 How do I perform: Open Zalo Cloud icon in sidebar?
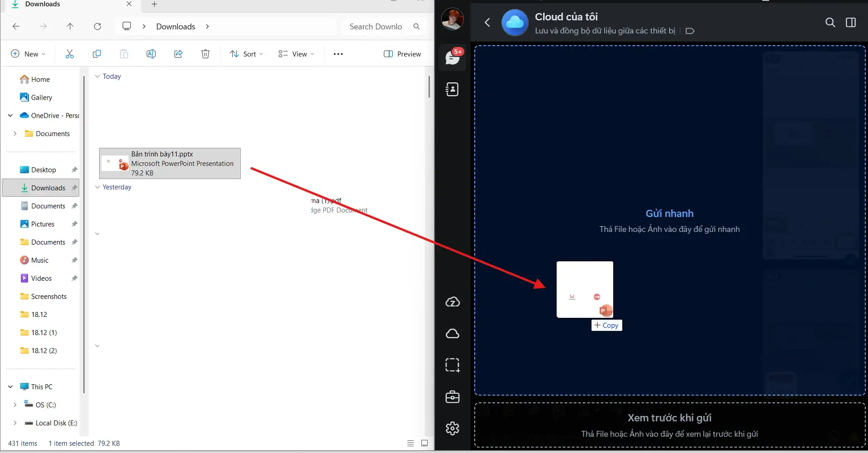click(x=453, y=302)
